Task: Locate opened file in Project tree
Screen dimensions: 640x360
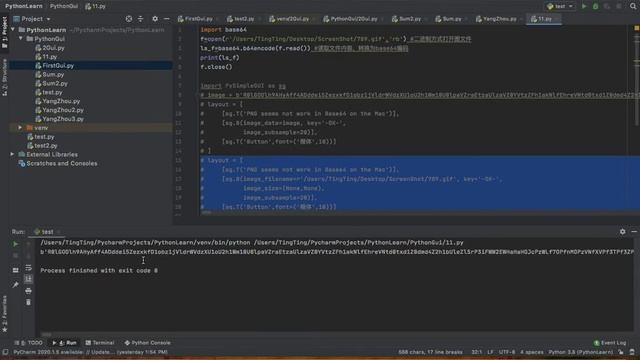Action: 129,19
